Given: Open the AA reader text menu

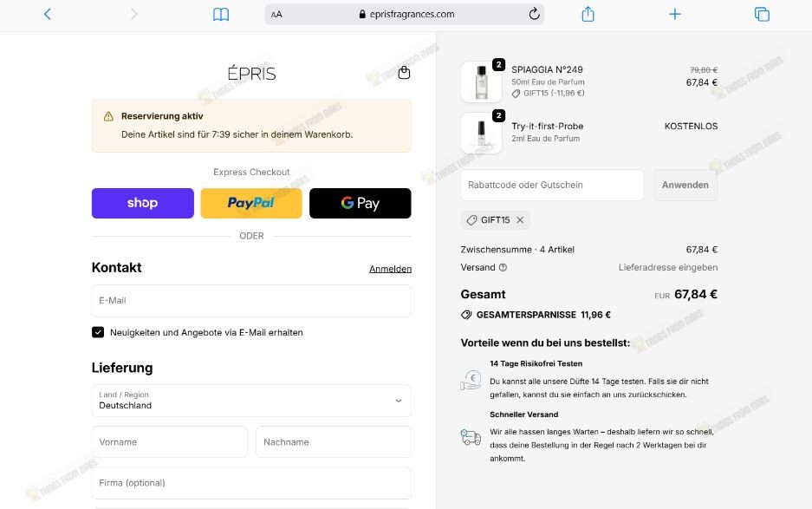Looking at the screenshot, I should click(x=276, y=15).
